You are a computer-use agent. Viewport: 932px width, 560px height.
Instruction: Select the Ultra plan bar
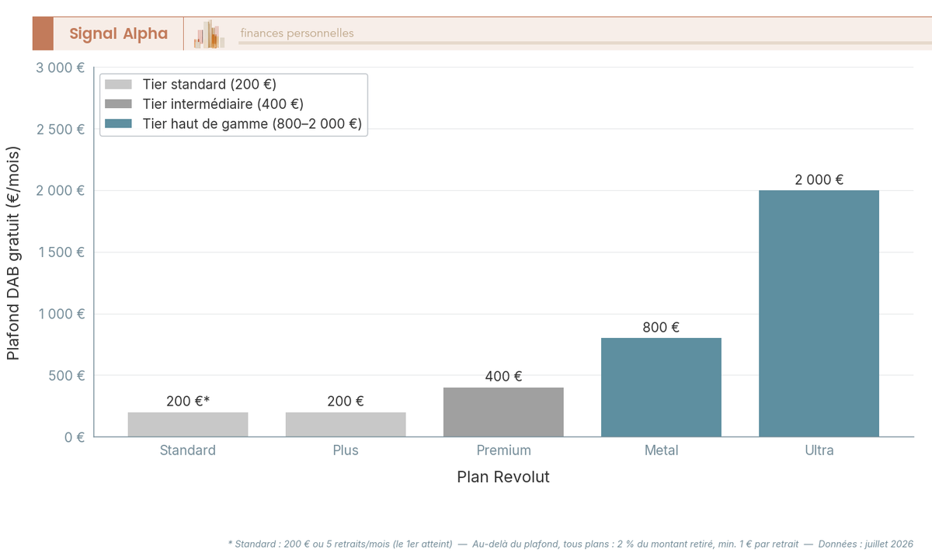tap(819, 313)
